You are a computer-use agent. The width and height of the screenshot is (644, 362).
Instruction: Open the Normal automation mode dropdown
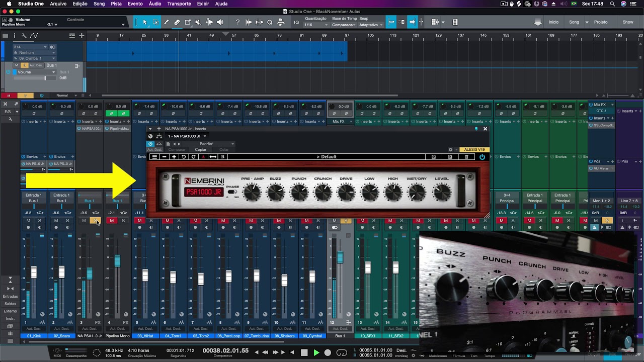coord(65,96)
